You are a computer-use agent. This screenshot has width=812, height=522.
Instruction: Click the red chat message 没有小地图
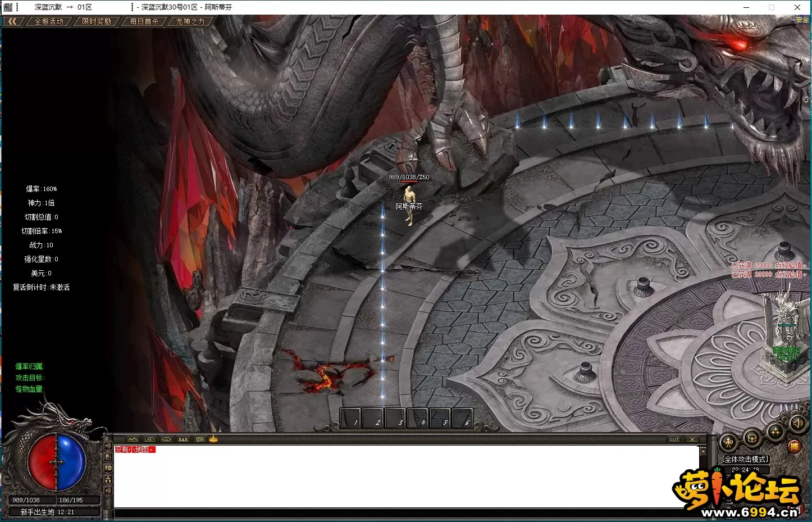[x=135, y=450]
